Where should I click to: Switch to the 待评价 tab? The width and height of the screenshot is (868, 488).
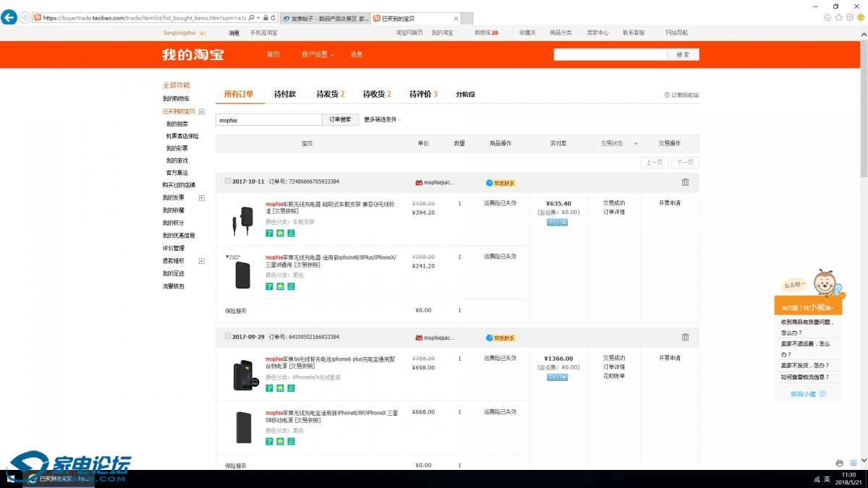pyautogui.click(x=422, y=94)
